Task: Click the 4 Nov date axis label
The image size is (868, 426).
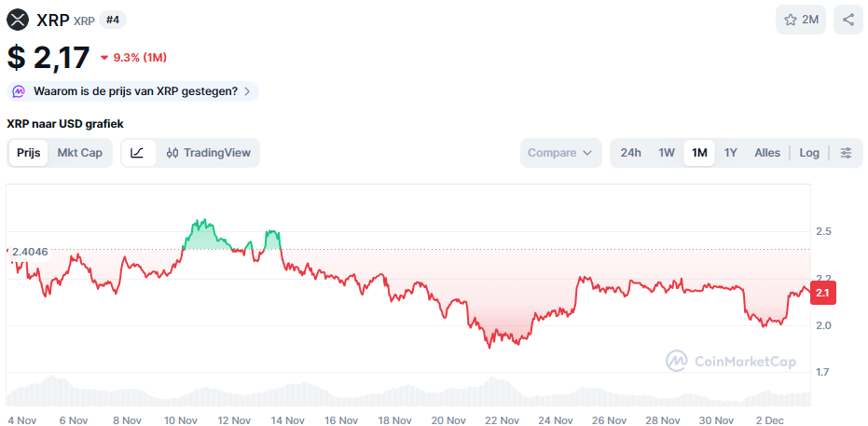Action: pos(22,419)
